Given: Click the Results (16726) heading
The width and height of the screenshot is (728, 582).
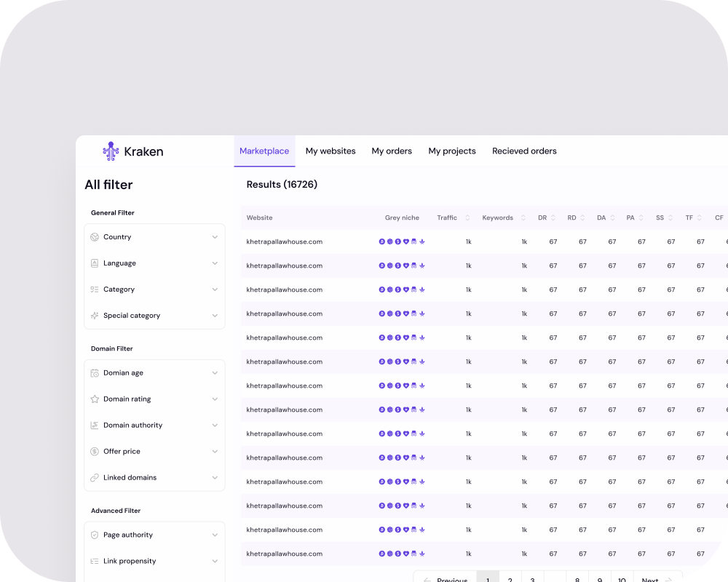Looking at the screenshot, I should pos(282,184).
